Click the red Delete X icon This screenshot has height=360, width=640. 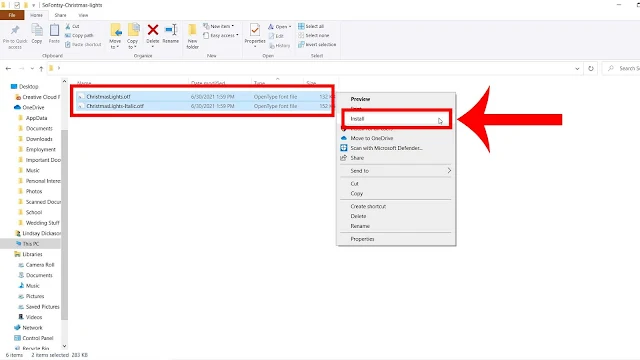tap(153, 30)
